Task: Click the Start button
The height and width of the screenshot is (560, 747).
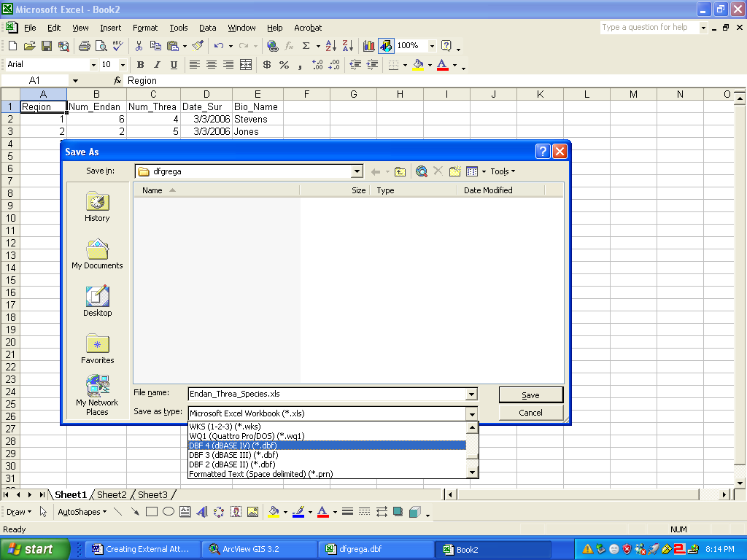Action: coord(34,549)
